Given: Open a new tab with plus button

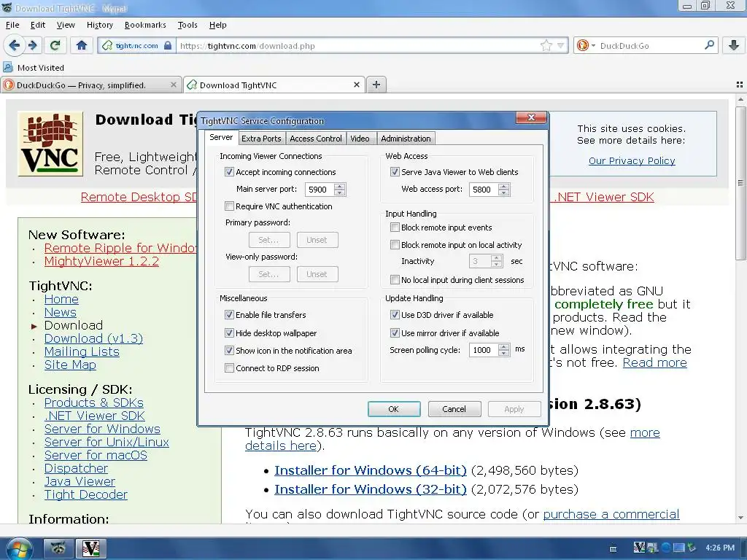Looking at the screenshot, I should coord(376,85).
